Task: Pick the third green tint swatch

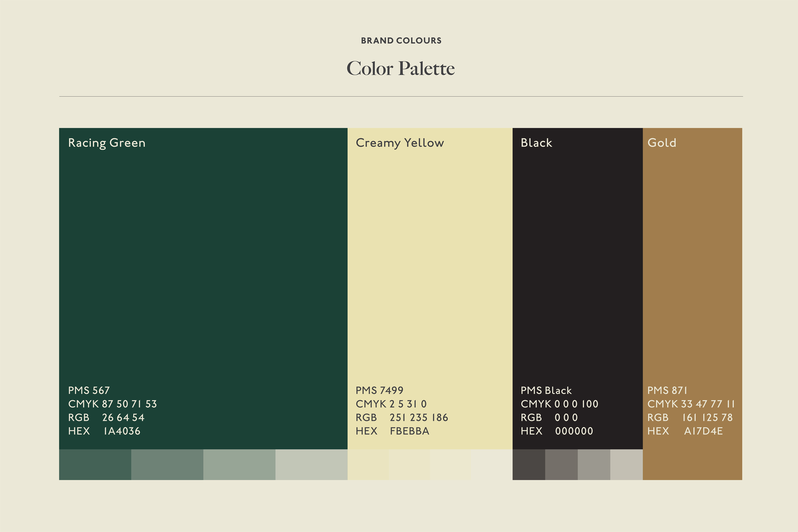Action: pos(239,465)
